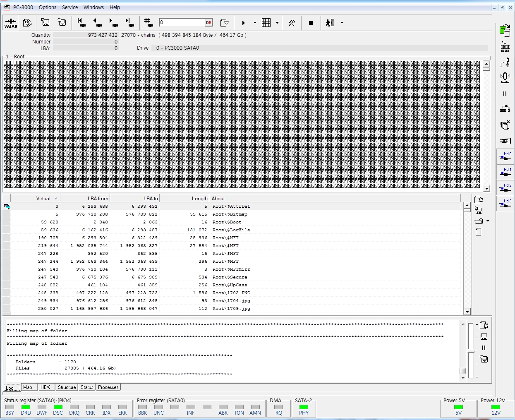Click the sector map scroll-down arrow
The width and height of the screenshot is (515, 420).
point(486,188)
